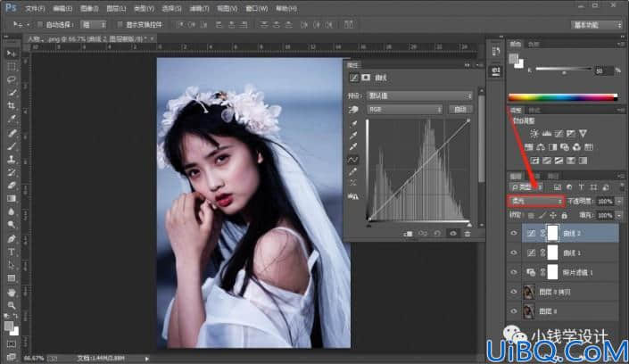Select the Gradient tool

(x=12, y=199)
